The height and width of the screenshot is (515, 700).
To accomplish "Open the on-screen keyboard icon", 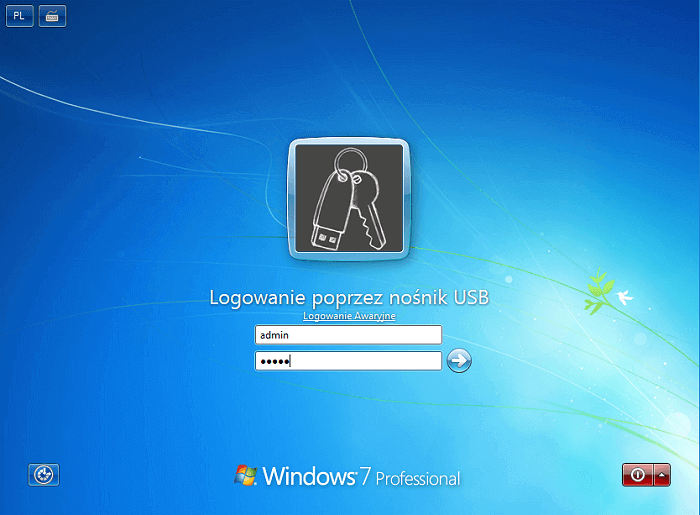I will (53, 17).
